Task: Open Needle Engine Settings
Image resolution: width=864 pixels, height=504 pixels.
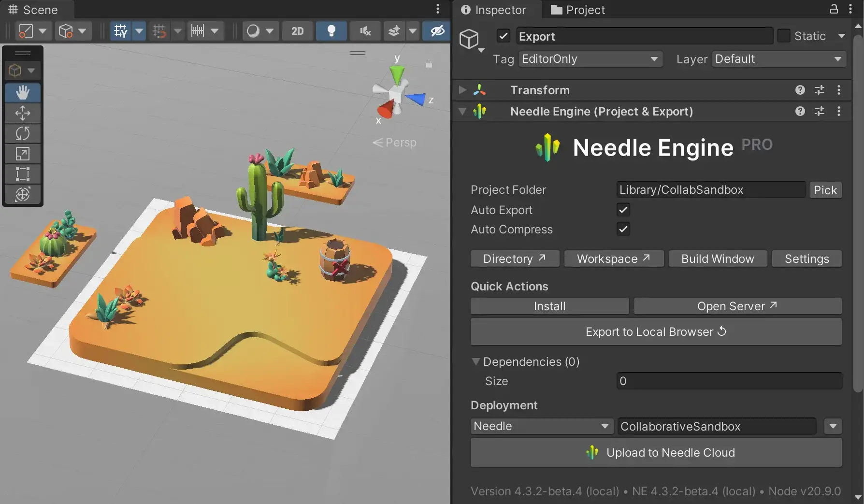Action: [807, 259]
